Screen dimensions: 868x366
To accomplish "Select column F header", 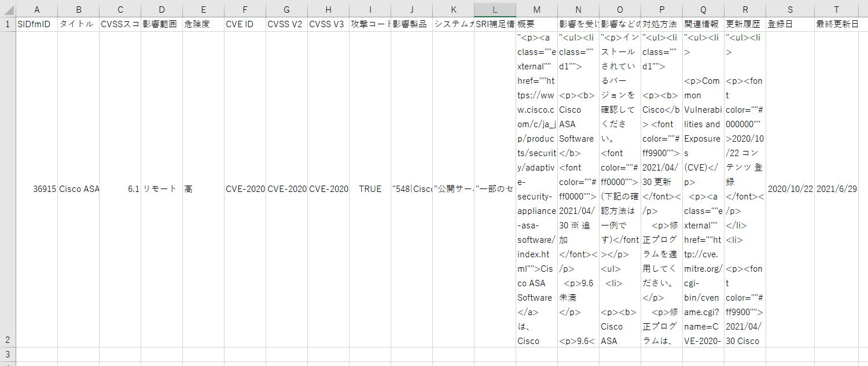I will click(245, 9).
